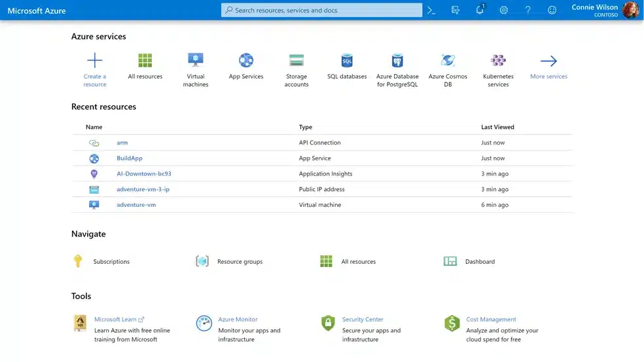Sort by the Type column header

(x=306, y=127)
